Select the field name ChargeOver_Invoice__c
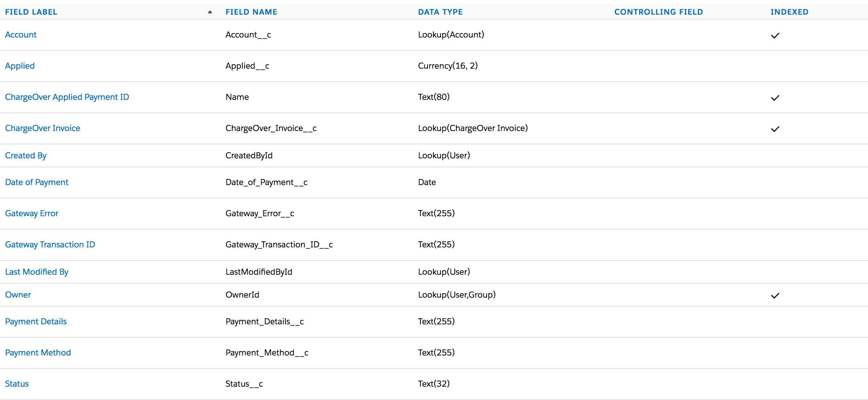The image size is (868, 400). tap(271, 128)
